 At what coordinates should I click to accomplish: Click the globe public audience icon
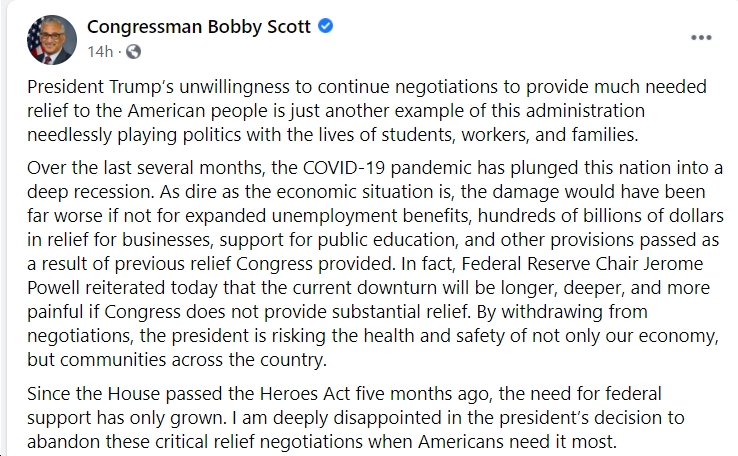pos(133,51)
